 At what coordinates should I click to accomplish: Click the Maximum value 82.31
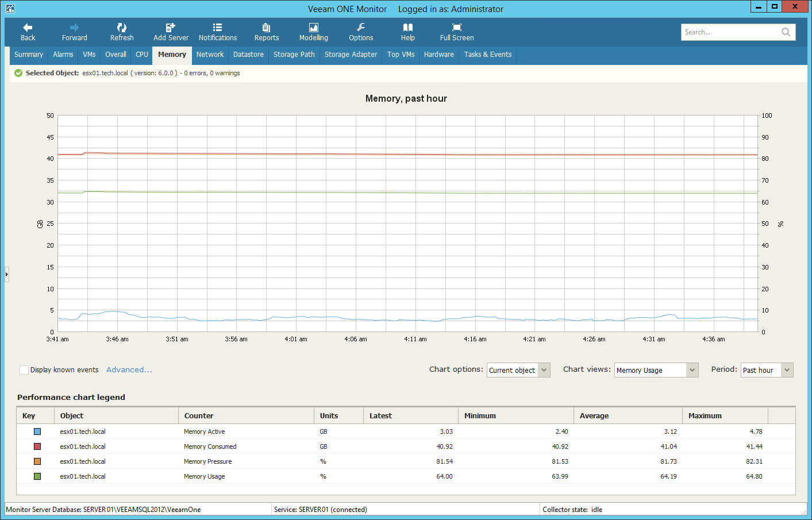pyautogui.click(x=755, y=461)
